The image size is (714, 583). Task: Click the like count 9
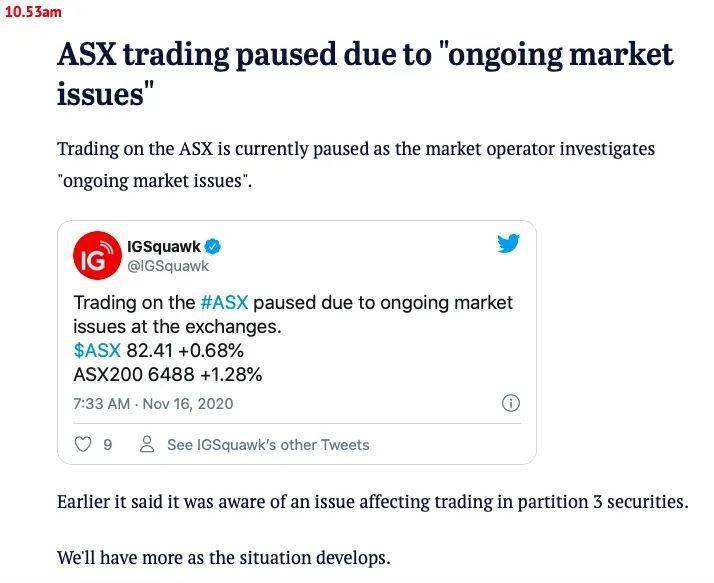[107, 445]
